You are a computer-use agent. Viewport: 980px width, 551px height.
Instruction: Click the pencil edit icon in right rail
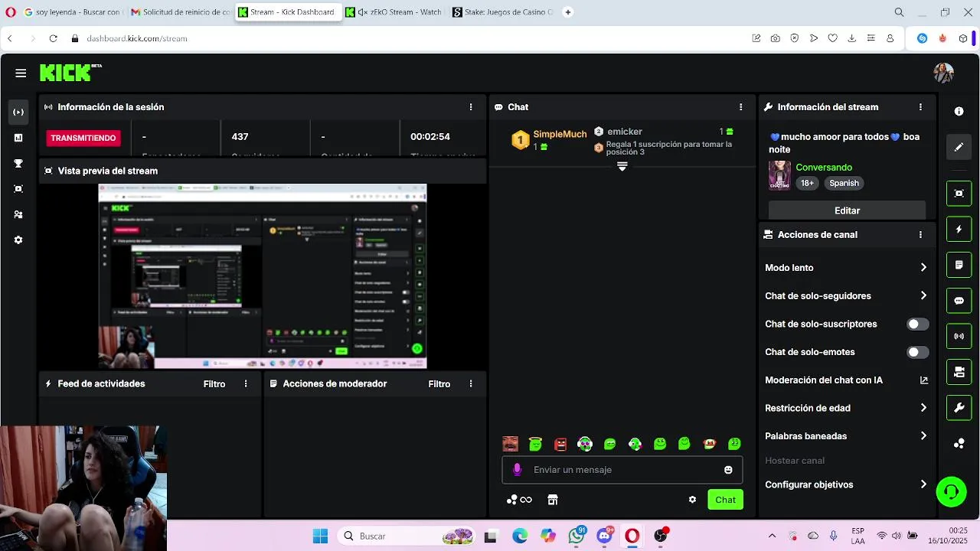coord(959,147)
